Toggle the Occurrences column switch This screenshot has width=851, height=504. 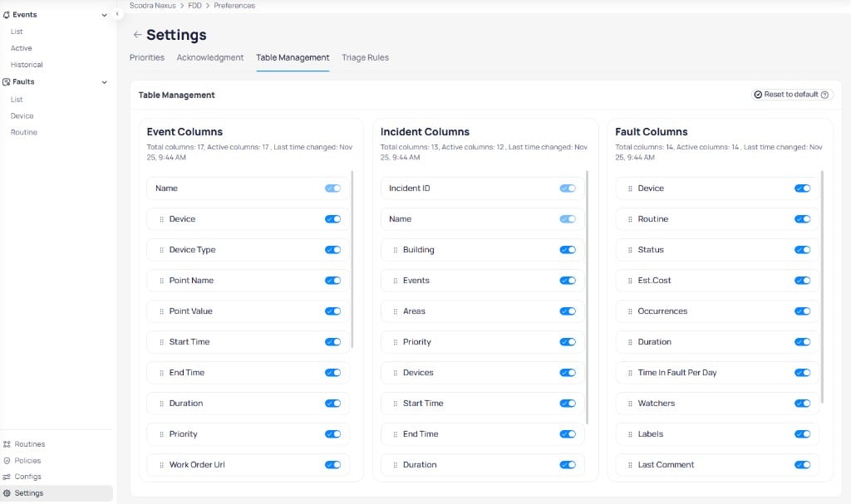coord(802,311)
